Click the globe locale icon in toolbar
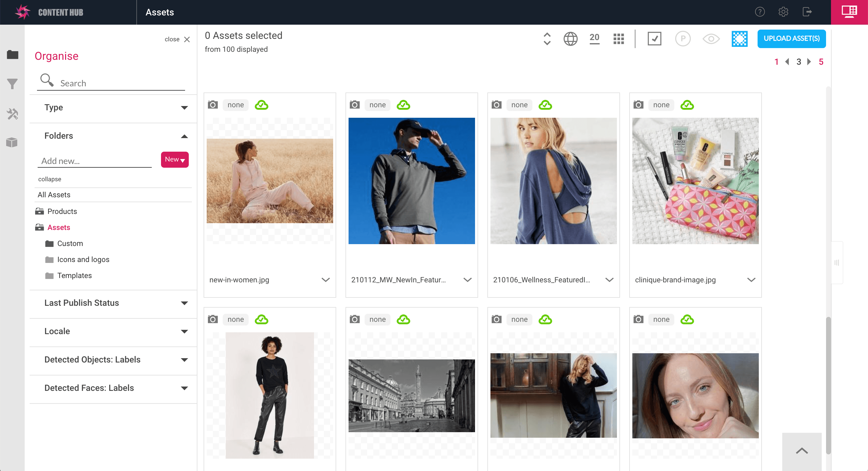868x471 pixels. [570, 39]
